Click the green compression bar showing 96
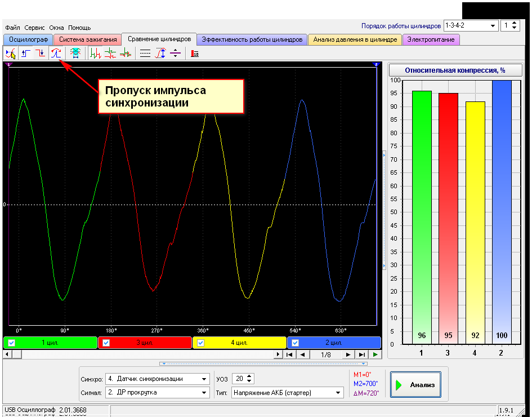Screen dimensions: 532x417 coord(422,218)
